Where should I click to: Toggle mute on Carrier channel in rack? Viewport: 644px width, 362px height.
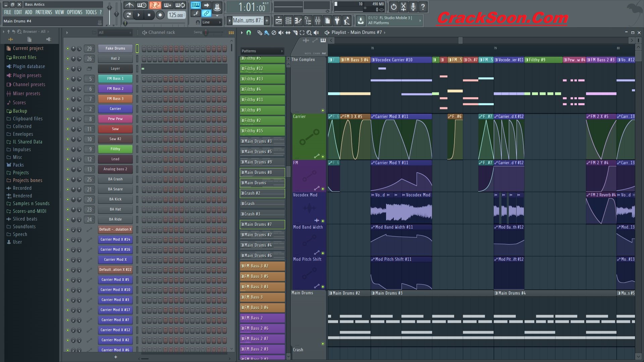(68, 108)
